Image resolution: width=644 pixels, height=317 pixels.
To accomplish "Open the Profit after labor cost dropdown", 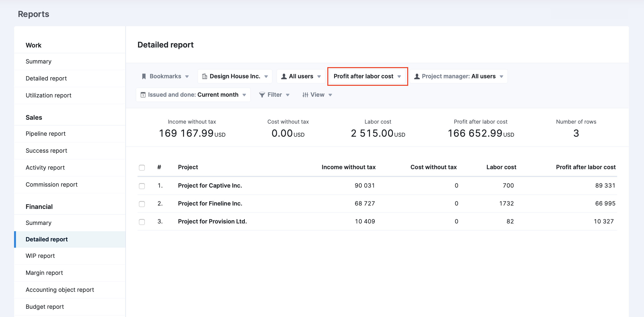I will pos(367,76).
